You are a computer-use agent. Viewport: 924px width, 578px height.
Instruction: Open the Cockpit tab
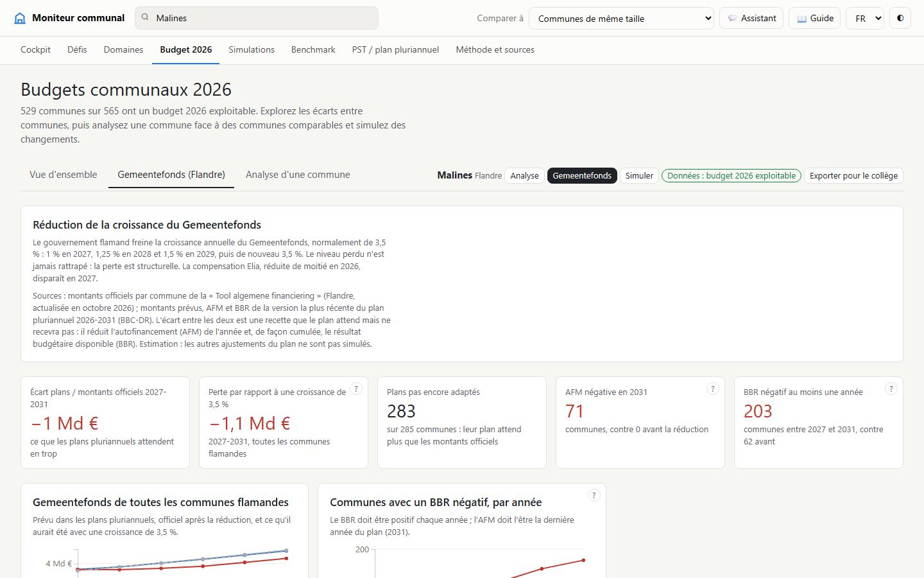35,49
